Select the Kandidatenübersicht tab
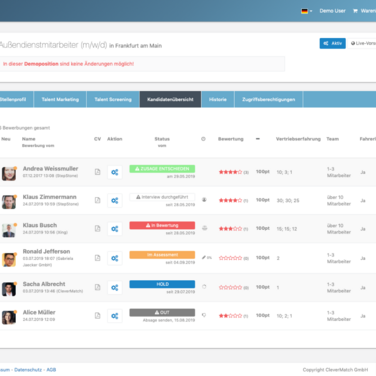Screen dimensions: 376x376 [x=170, y=99]
